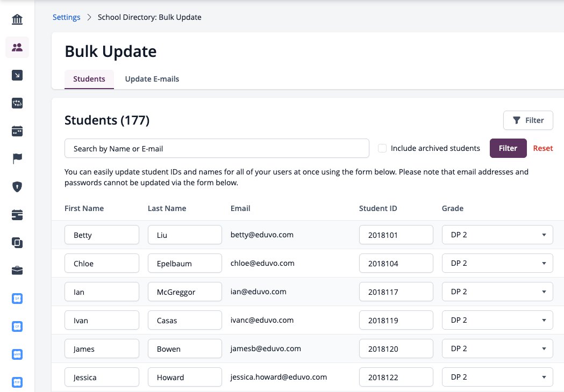Go to Settings breadcrumb link
564x392 pixels.
tap(67, 17)
